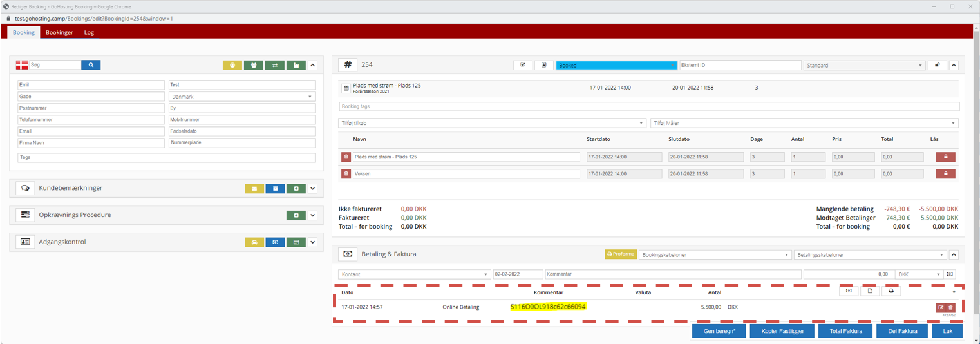Expand the Adgangskontrol panel chevron

pos(312,242)
